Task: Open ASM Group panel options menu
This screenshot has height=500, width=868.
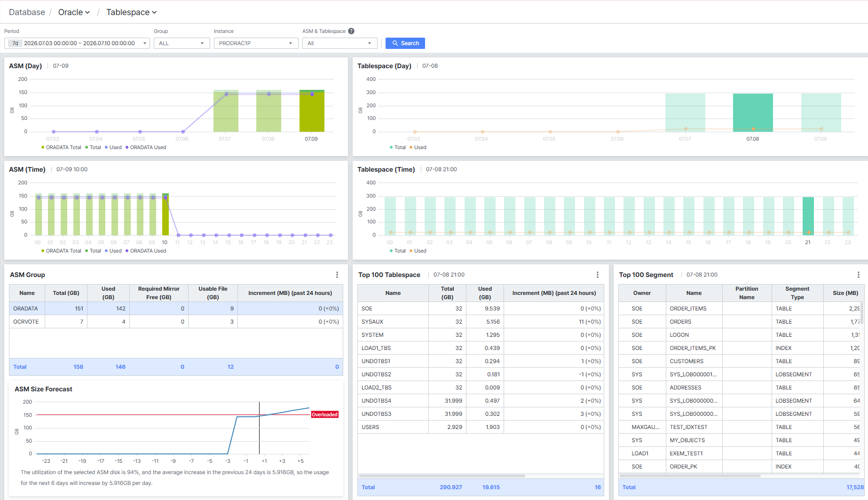Action: (x=337, y=275)
